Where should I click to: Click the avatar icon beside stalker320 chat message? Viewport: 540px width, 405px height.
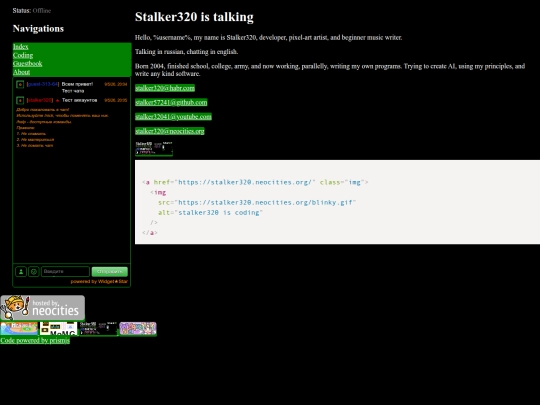[x=20, y=101]
